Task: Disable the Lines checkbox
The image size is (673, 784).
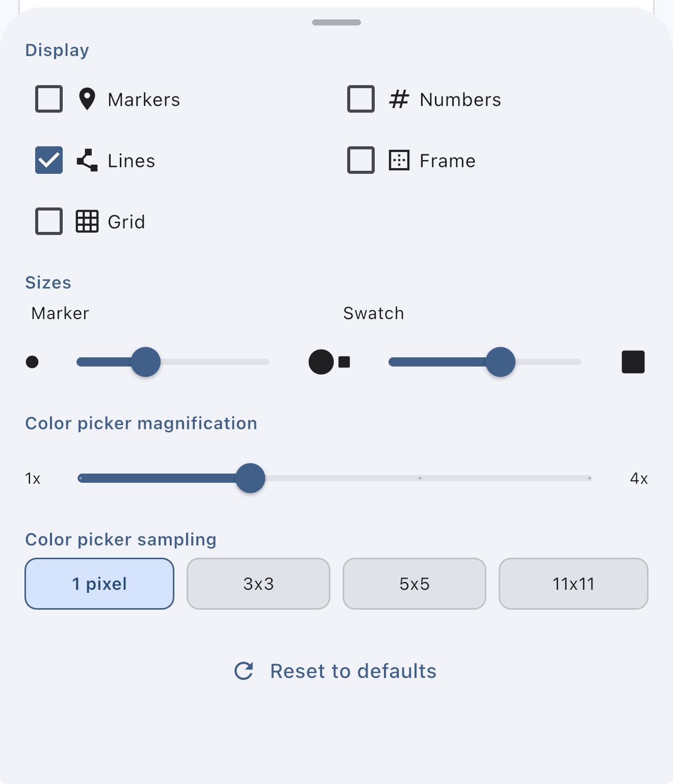Action: (48, 160)
